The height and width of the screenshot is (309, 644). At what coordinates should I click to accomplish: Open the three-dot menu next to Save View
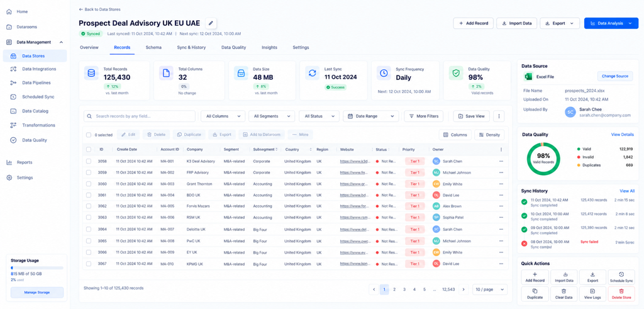(498, 116)
